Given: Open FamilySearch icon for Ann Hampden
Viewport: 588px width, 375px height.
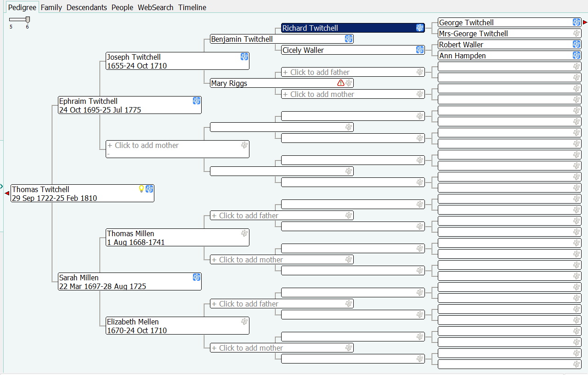Looking at the screenshot, I should tap(577, 55).
